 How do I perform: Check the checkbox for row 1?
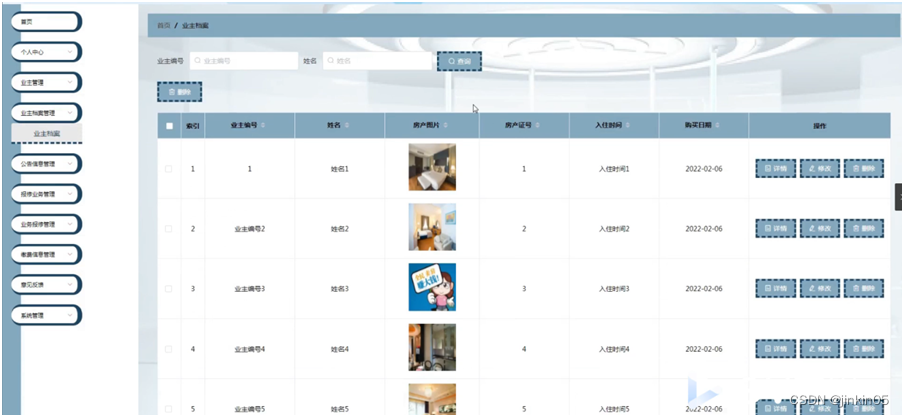[169, 169]
